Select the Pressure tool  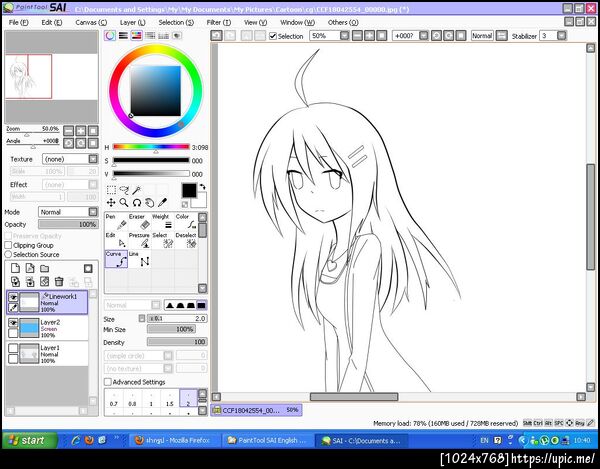(x=140, y=240)
